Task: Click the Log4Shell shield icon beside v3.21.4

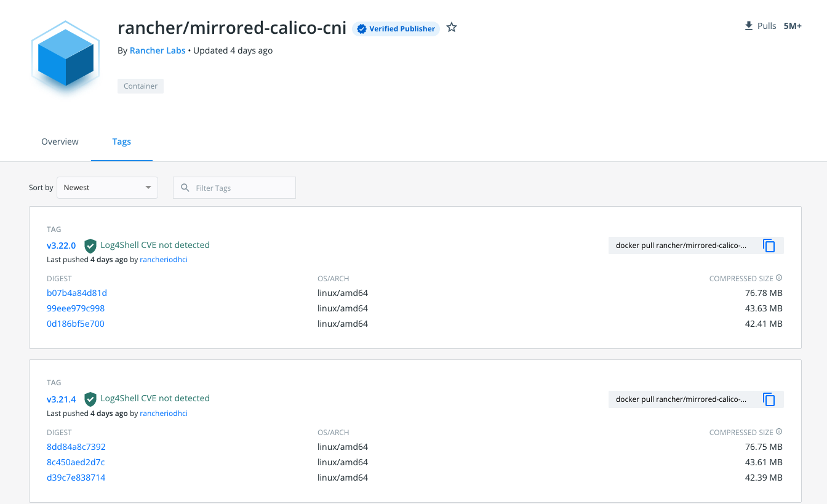Action: (90, 398)
